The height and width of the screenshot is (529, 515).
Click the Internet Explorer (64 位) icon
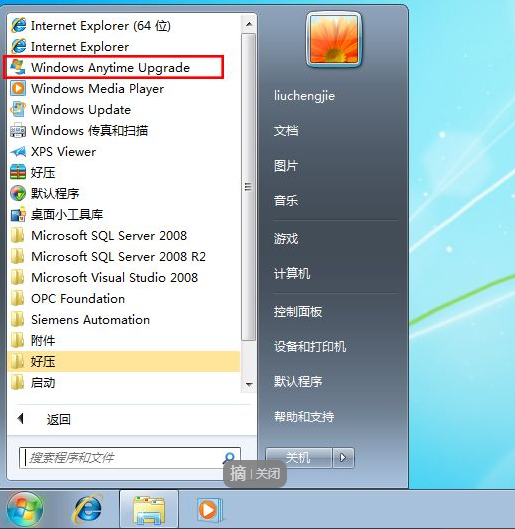[18, 26]
